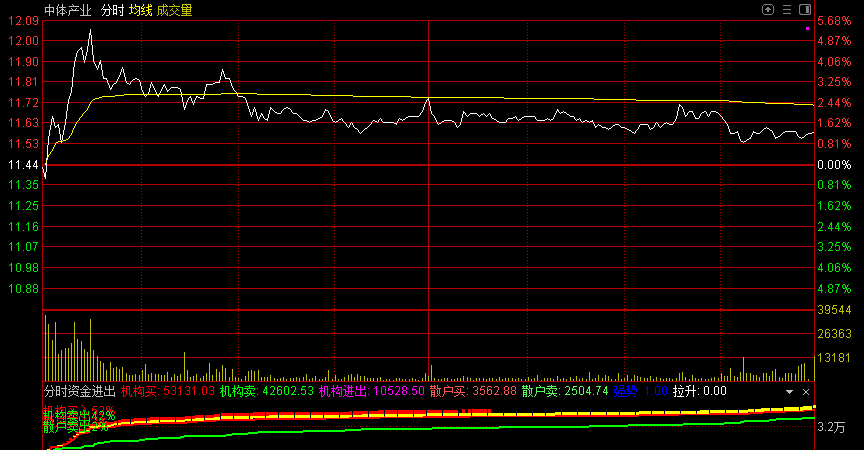
Task: Click the 12.09 top price axis label
Action: coord(23,20)
